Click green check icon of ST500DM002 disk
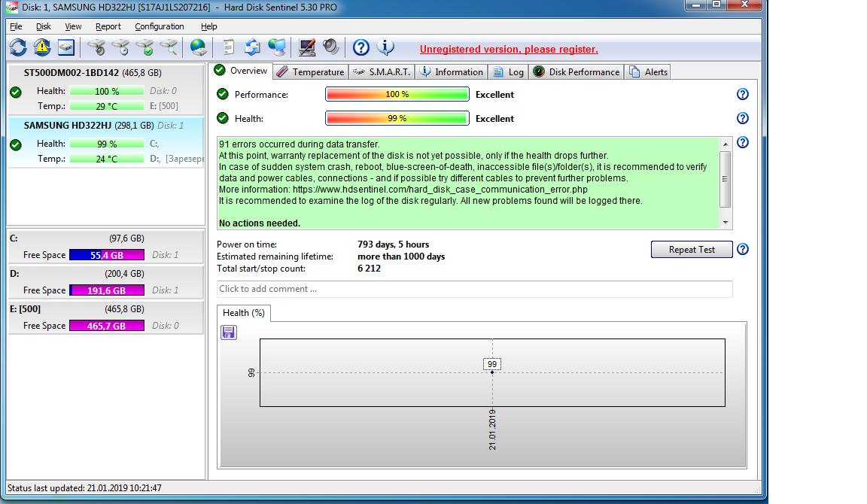This screenshot has height=504, width=867. pyautogui.click(x=16, y=93)
